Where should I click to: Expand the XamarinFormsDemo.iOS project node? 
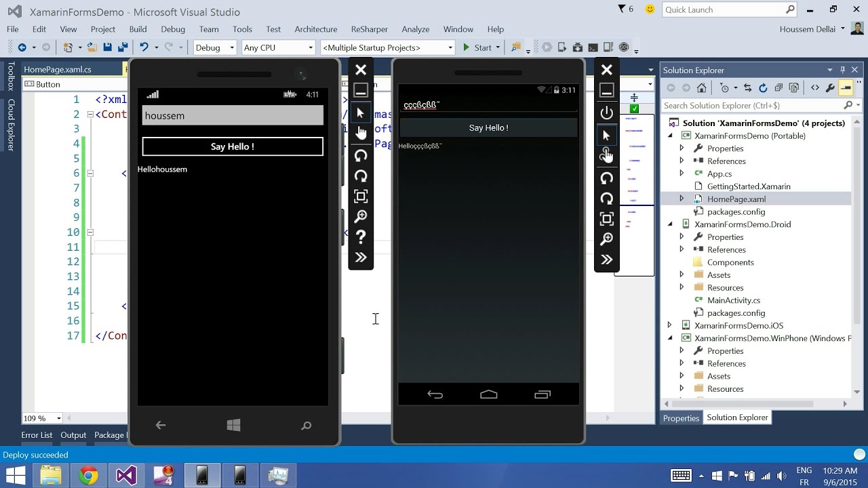pos(670,325)
